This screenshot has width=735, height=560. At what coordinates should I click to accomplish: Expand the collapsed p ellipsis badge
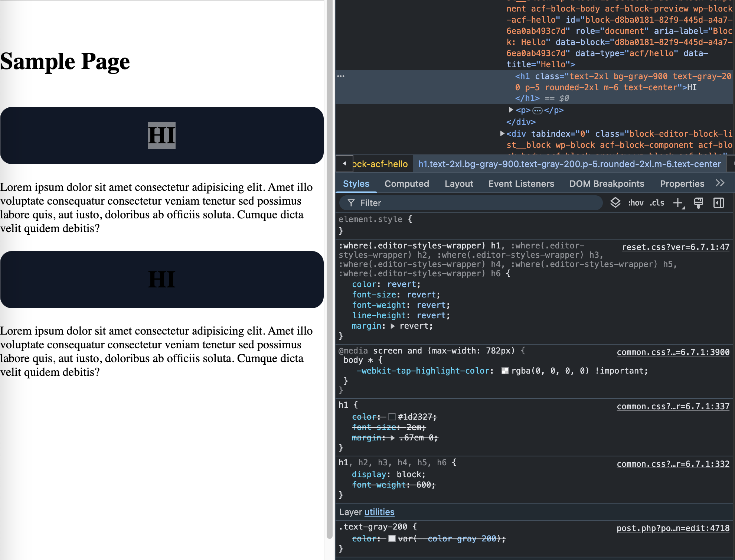[537, 110]
